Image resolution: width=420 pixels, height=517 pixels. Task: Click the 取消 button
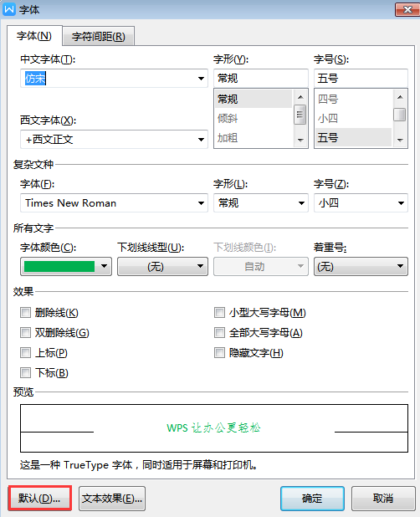[383, 499]
